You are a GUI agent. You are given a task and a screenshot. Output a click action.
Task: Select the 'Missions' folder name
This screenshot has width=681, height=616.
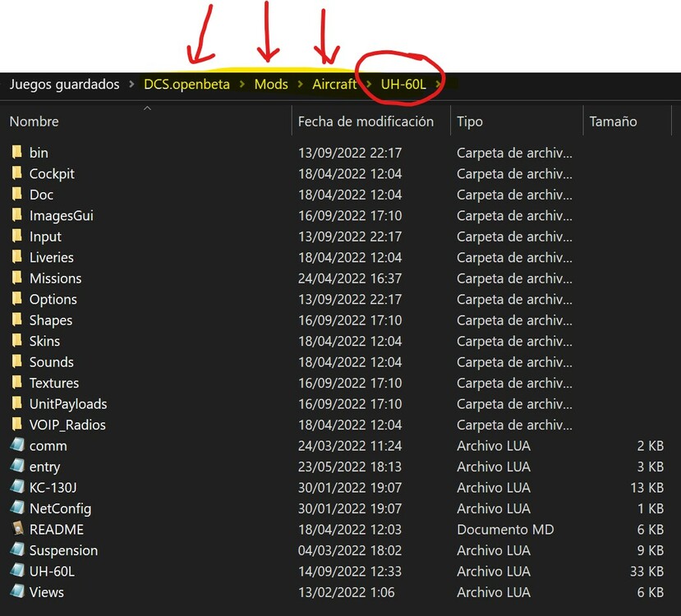click(55, 278)
